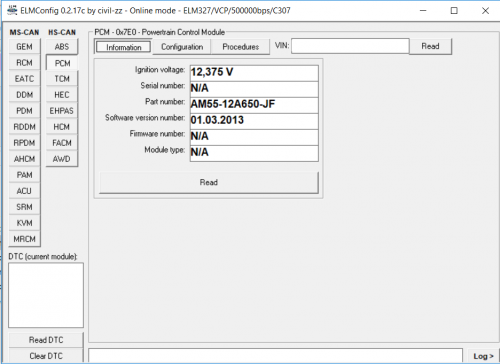500x364 pixels.
Task: Select the ABS module on HS-CAN
Action: click(62, 47)
